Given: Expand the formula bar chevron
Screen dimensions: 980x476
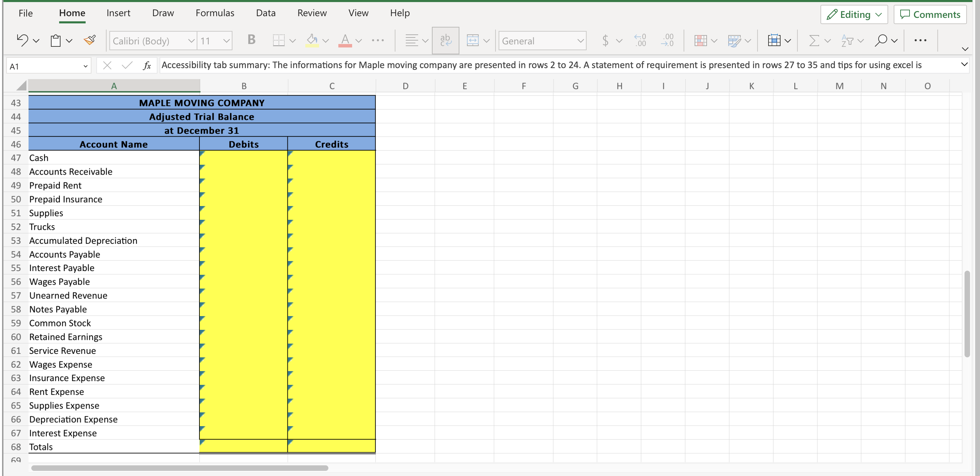Looking at the screenshot, I should (x=964, y=65).
